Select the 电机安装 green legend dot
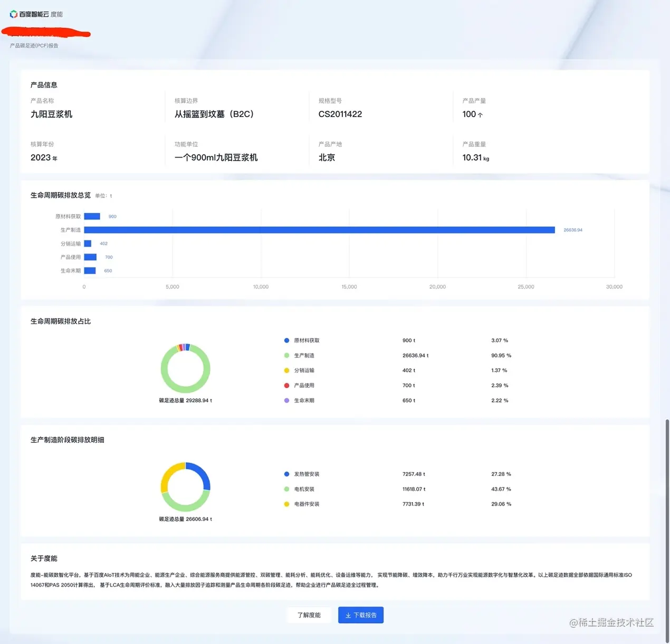The width and height of the screenshot is (670, 644). [286, 489]
